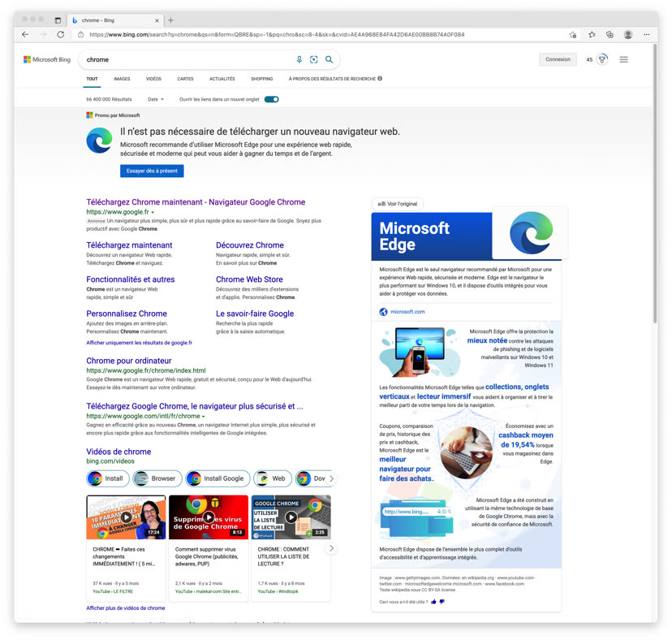Click thumbs down feedback icon
The image size is (672, 640).
pos(442,601)
